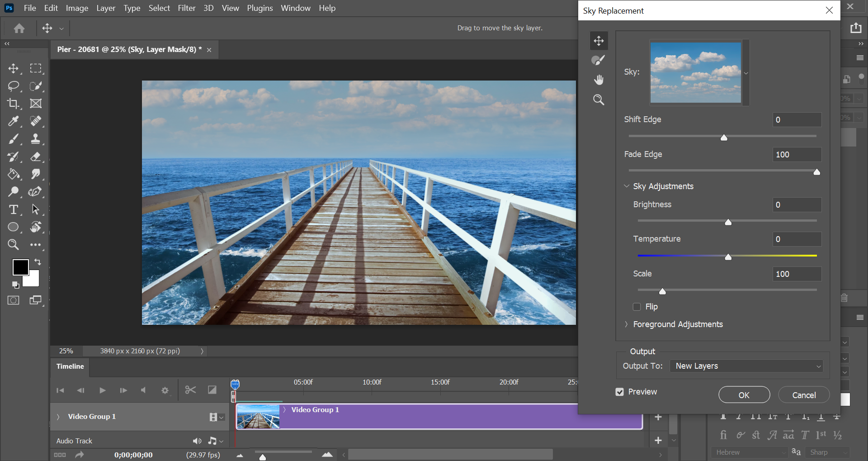Select the Eyedropper tool

pos(13,121)
